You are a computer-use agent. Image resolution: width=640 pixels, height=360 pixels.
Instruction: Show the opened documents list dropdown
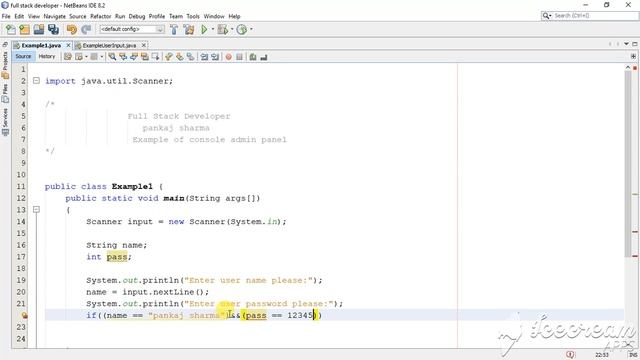click(x=626, y=44)
